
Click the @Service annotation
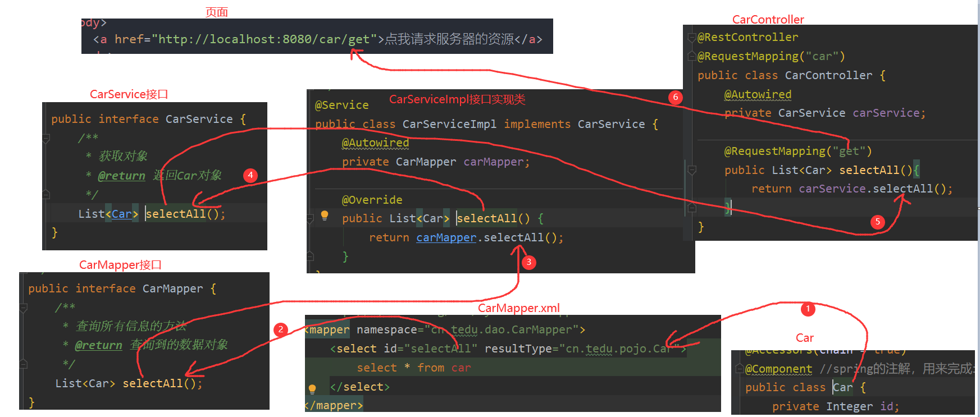pyautogui.click(x=341, y=105)
